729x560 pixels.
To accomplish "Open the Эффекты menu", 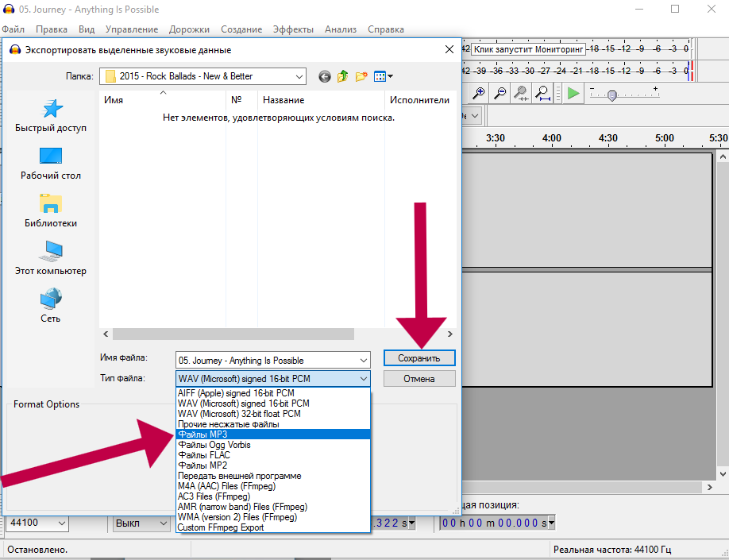I will pos(293,29).
